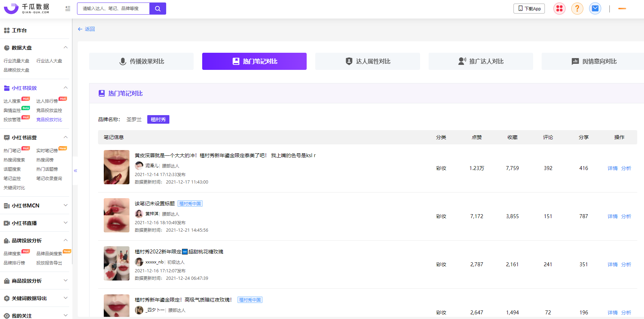The image size is (644, 319).
Task: Click avatar of author xxxxx_nb
Action: (x=139, y=262)
